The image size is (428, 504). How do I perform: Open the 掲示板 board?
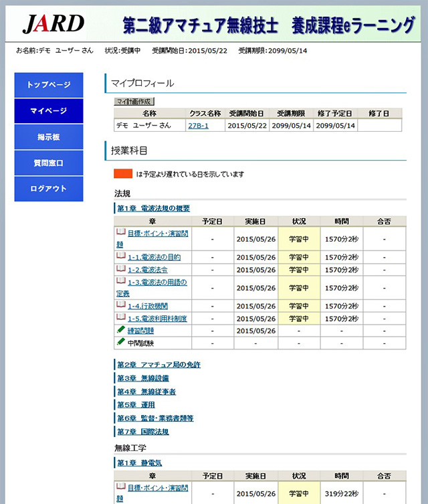coord(49,137)
